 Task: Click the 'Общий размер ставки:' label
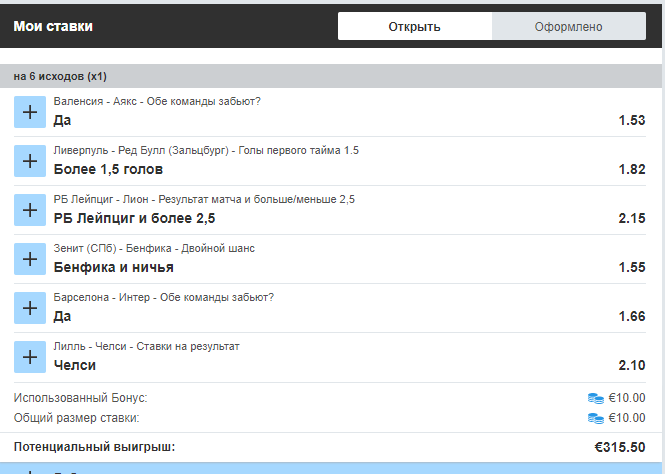(x=76, y=418)
